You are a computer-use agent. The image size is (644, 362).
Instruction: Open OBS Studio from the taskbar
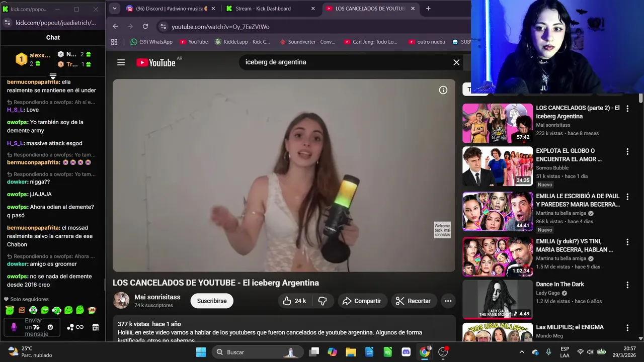[443, 352]
